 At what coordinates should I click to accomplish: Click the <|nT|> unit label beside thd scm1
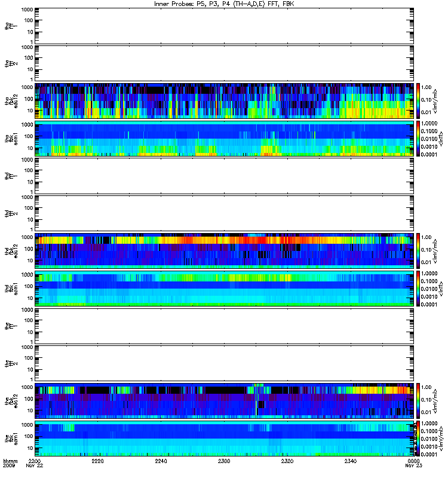441,289
